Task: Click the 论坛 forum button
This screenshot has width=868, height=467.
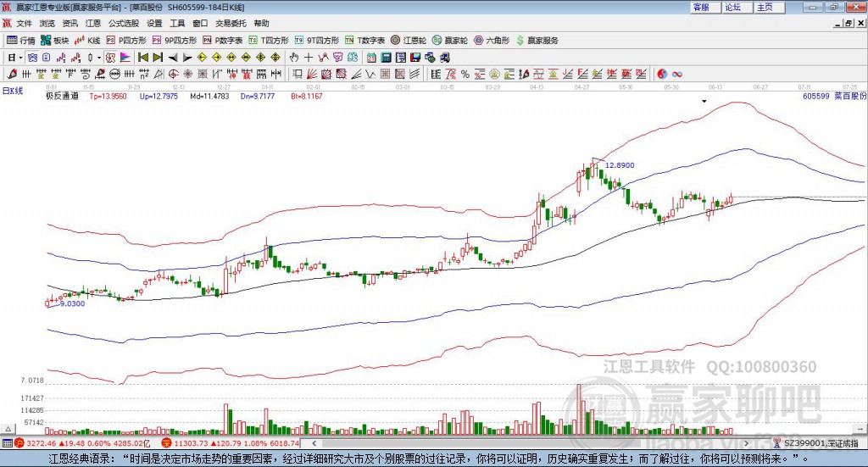Action: tap(737, 7)
